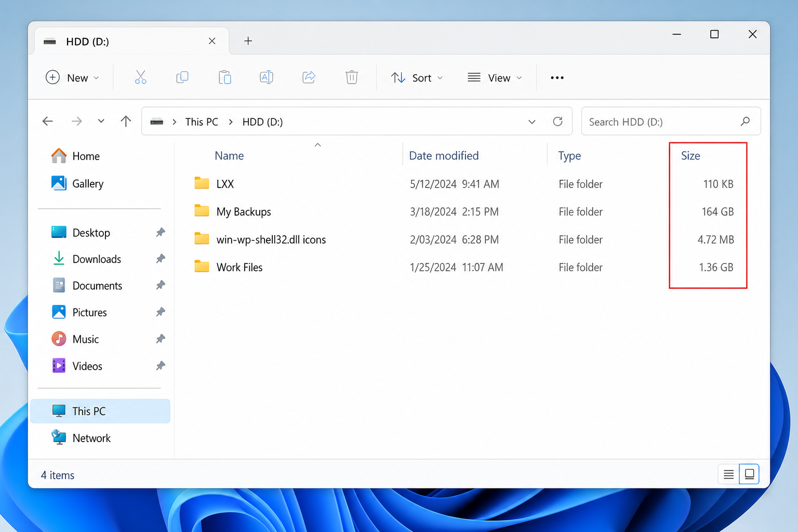Screen dimensions: 798x532
Task: Add a new tab with plus
Action: (x=248, y=41)
